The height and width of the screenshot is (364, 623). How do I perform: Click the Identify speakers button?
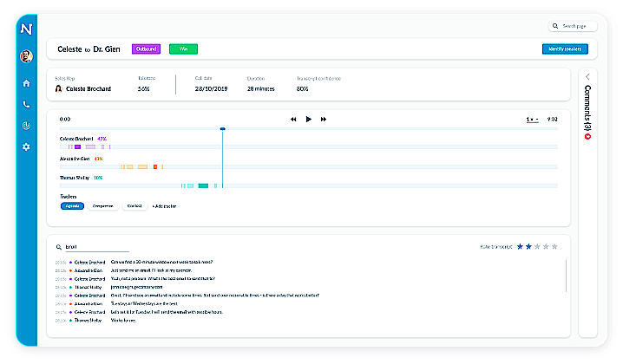click(x=564, y=49)
